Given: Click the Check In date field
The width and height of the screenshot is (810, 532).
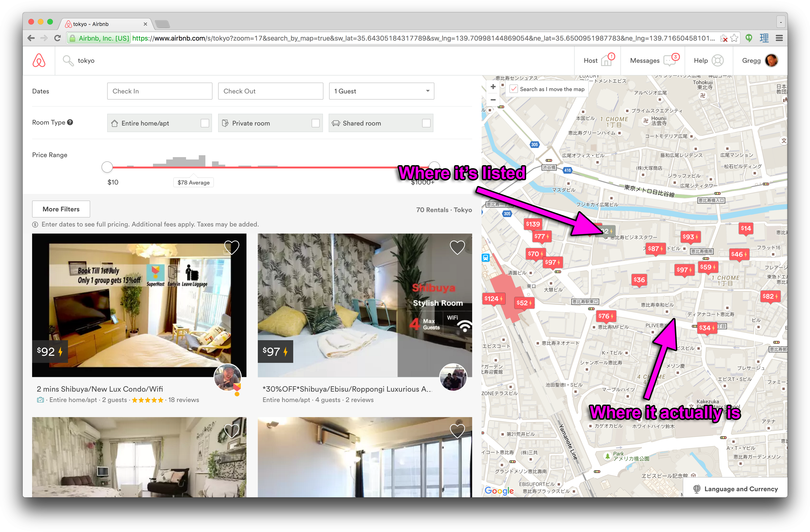Looking at the screenshot, I should (160, 91).
